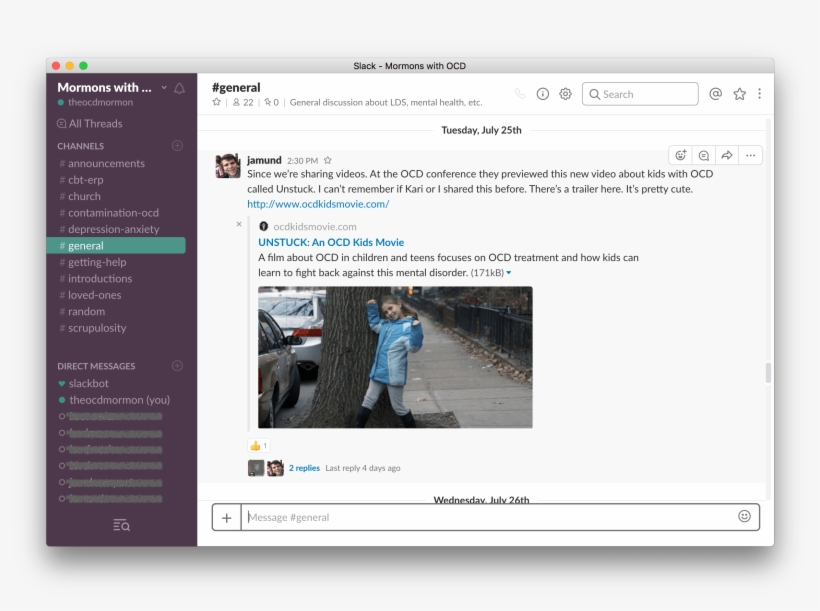Open the ocdkidsmovie.com URL link
This screenshot has height=611, width=820.
coord(318,204)
